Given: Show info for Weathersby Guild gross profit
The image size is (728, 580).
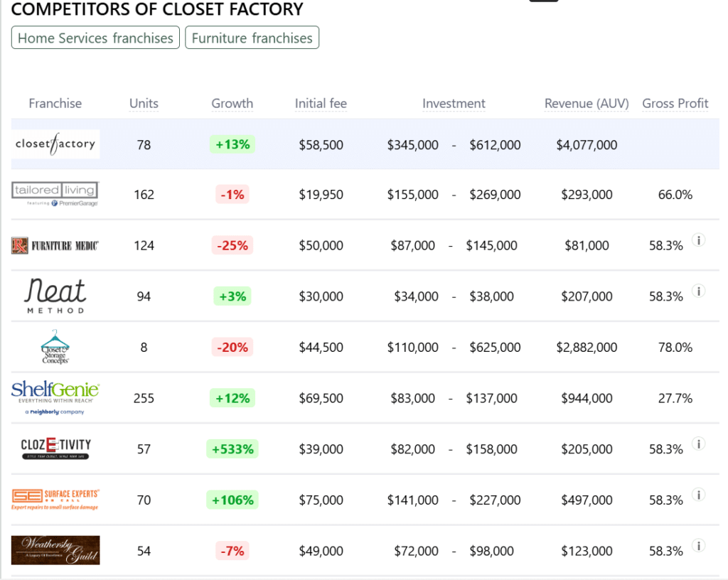Looking at the screenshot, I should click(699, 545).
